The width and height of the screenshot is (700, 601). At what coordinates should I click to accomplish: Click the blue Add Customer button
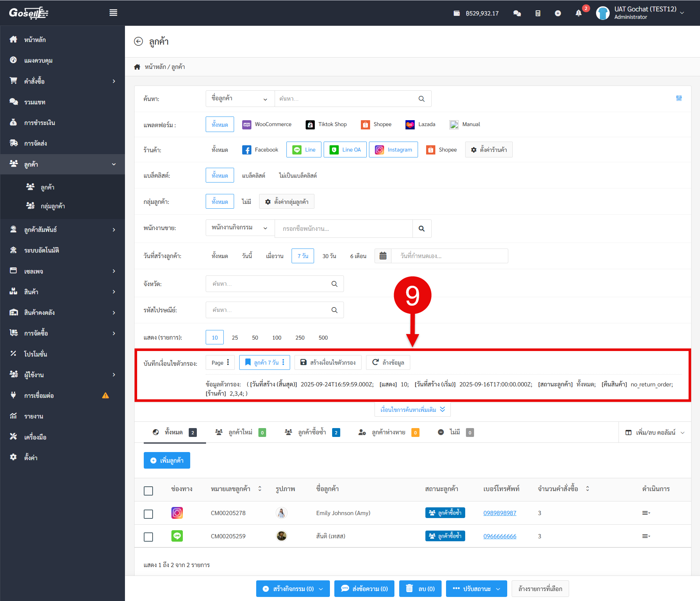pos(167,461)
